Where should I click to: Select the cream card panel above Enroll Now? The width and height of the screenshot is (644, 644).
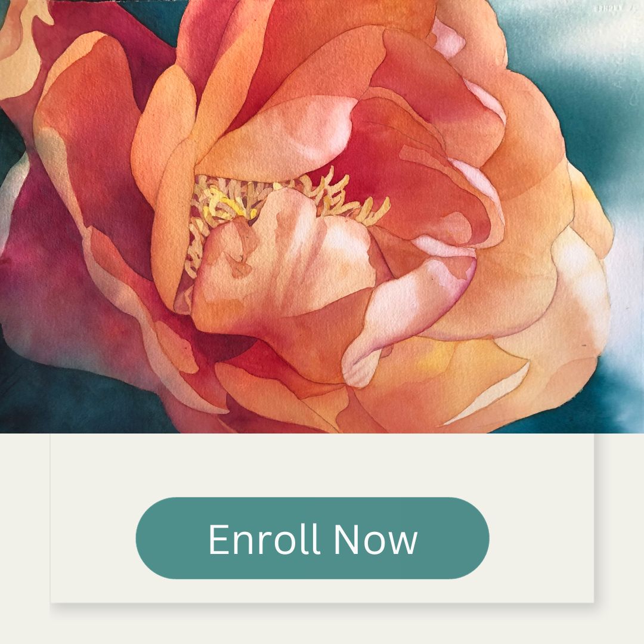point(322,464)
